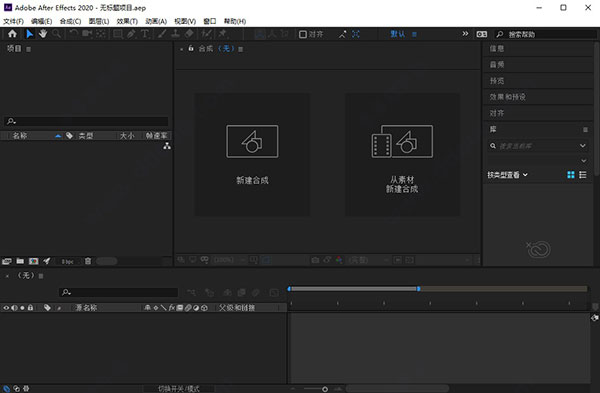Click the project panel search field
The width and height of the screenshot is (600, 393).
[x=86, y=121]
